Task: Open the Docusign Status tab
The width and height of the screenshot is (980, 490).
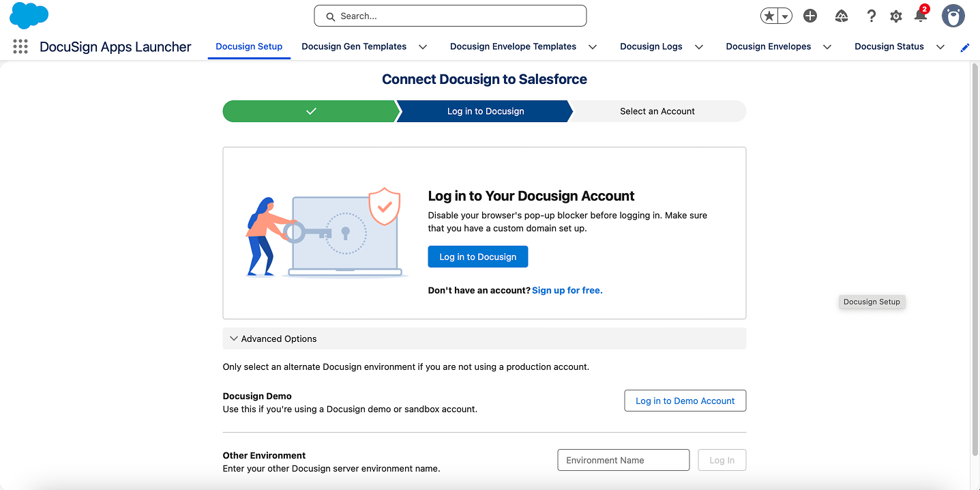Action: [889, 46]
